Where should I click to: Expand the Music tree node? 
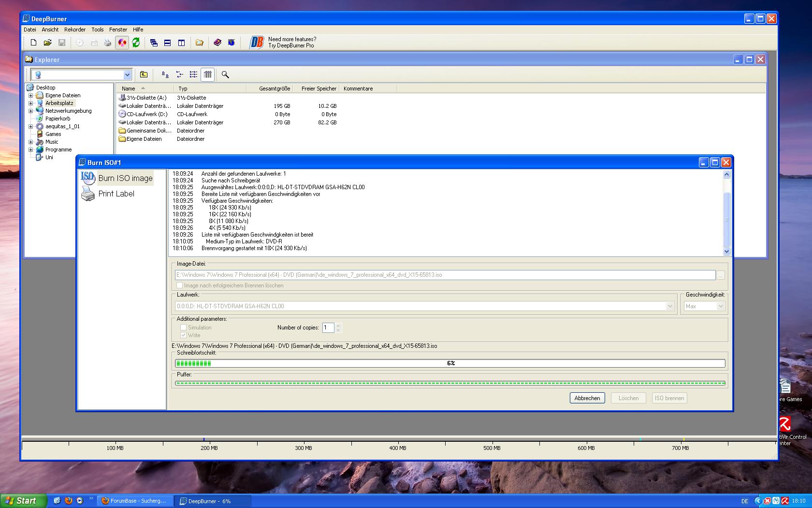click(31, 142)
